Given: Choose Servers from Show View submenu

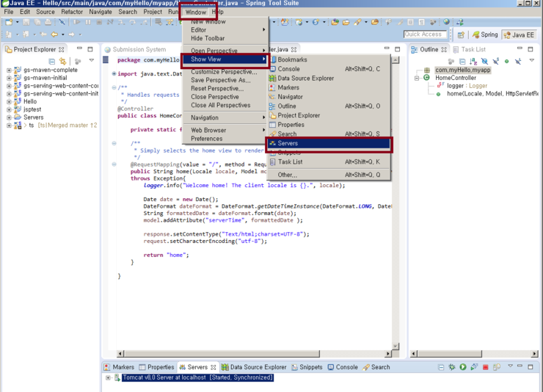Looking at the screenshot, I should click(x=329, y=143).
